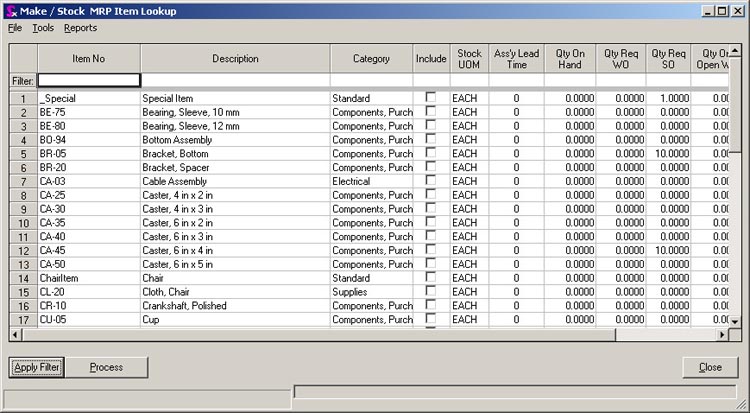This screenshot has height=413, width=750.
Task: Click the vertical scrollbar up arrow
Action: [734, 51]
